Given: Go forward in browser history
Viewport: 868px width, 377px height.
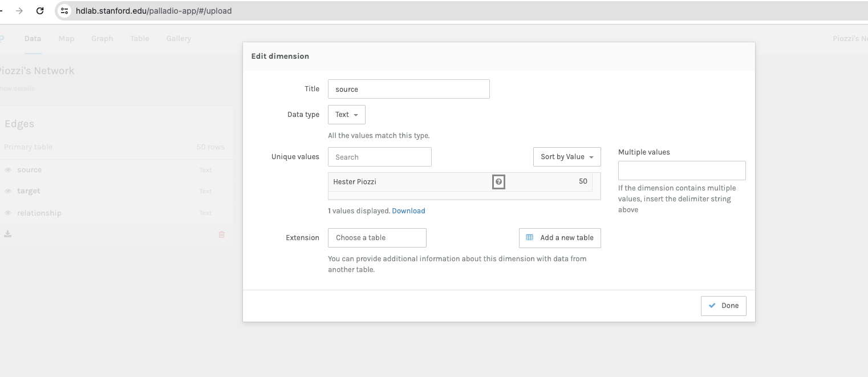Looking at the screenshot, I should [x=19, y=11].
